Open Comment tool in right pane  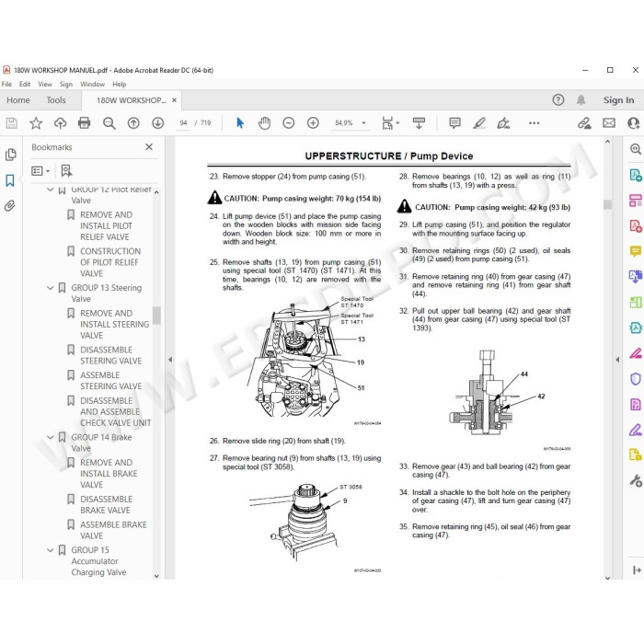pos(636,251)
